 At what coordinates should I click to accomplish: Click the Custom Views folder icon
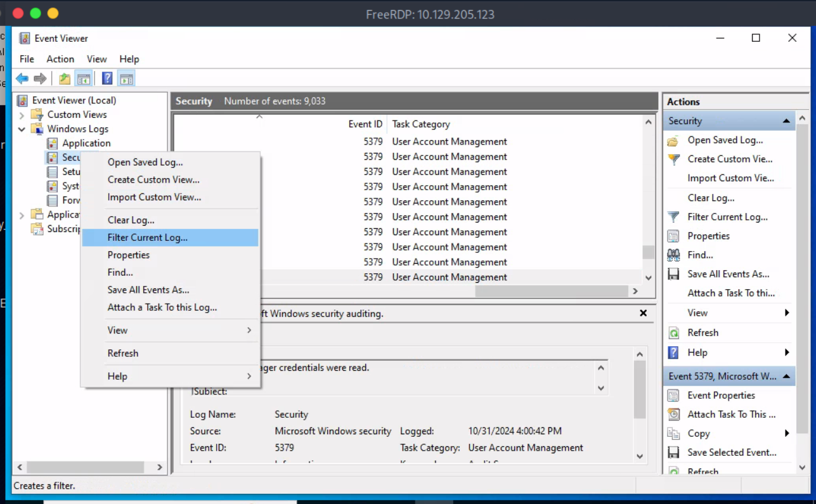click(37, 115)
